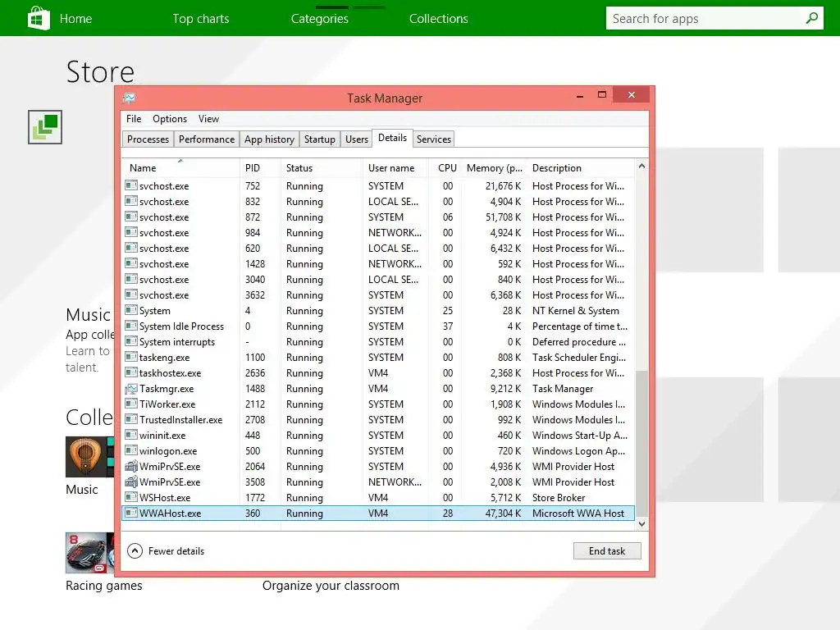Screen dimensions: 840x630
Task: Open Categories in Store
Action: (320, 19)
